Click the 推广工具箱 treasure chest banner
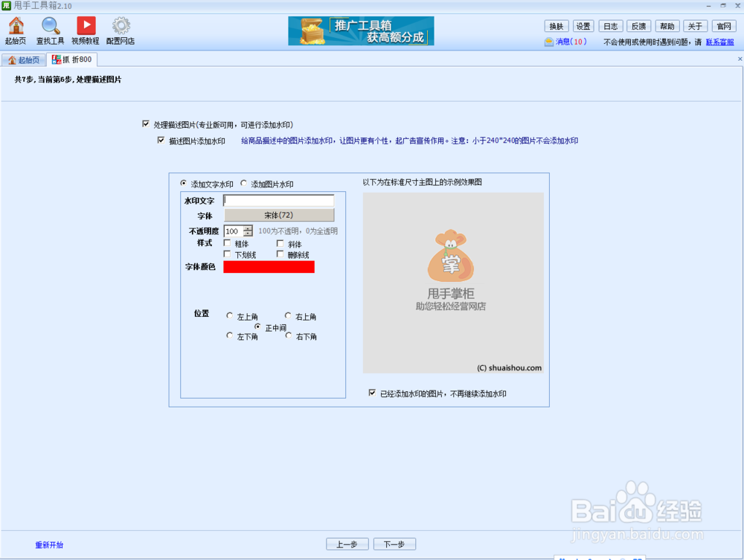 361,31
